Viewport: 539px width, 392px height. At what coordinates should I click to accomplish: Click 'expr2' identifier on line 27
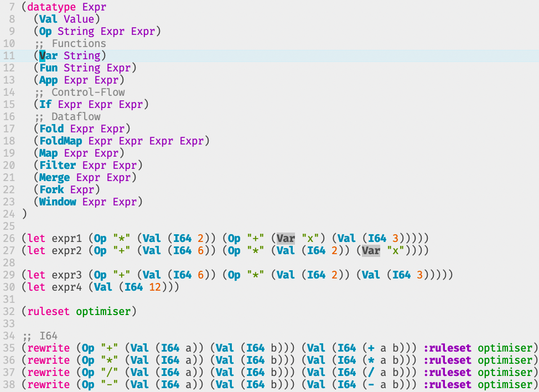[x=67, y=251]
